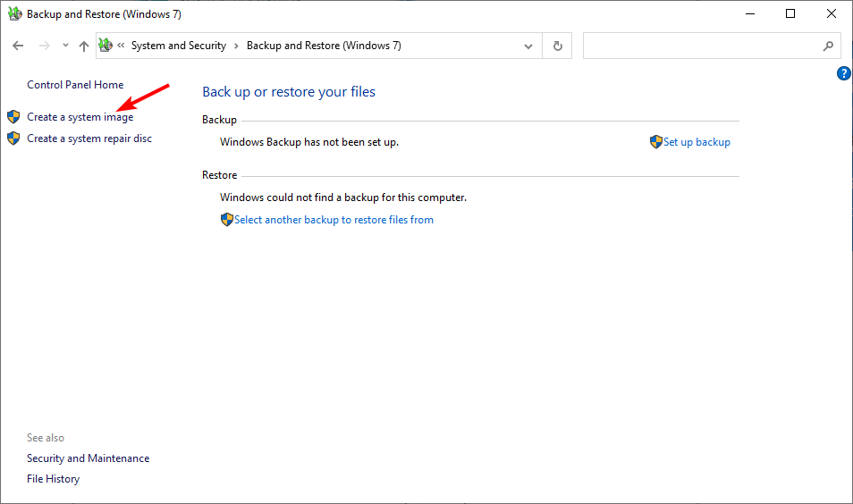Refresh the Backup and Restore page
Viewport: 853px width, 504px height.
[x=558, y=46]
